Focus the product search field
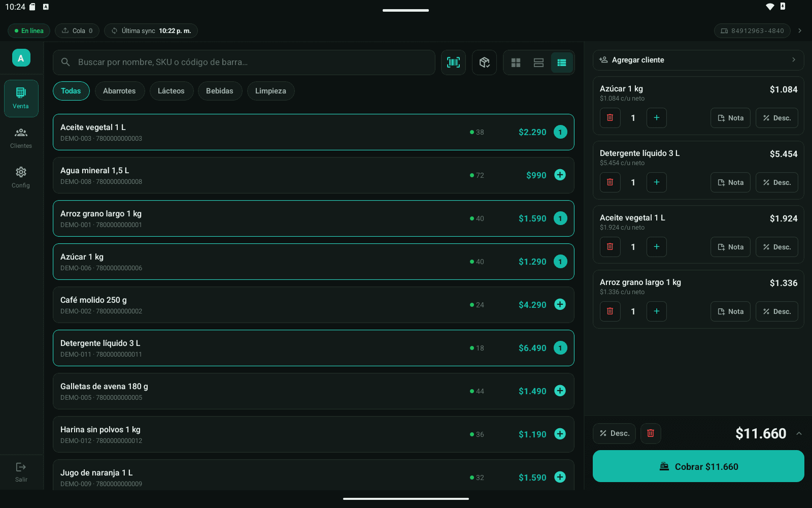This screenshot has width=812, height=508. tap(244, 62)
